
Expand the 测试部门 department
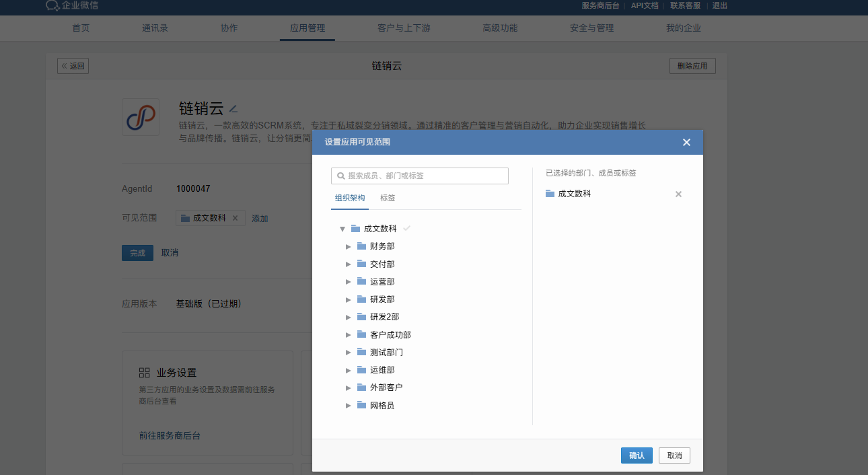click(349, 352)
